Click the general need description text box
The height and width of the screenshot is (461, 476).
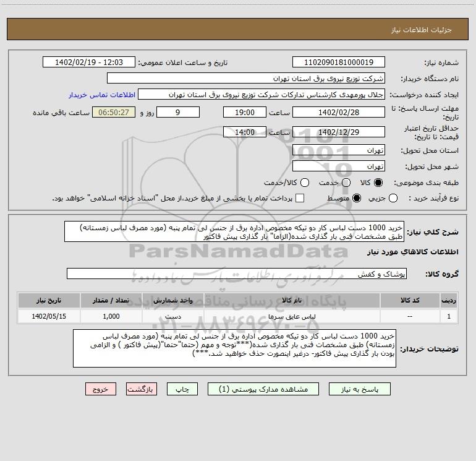[234, 231]
